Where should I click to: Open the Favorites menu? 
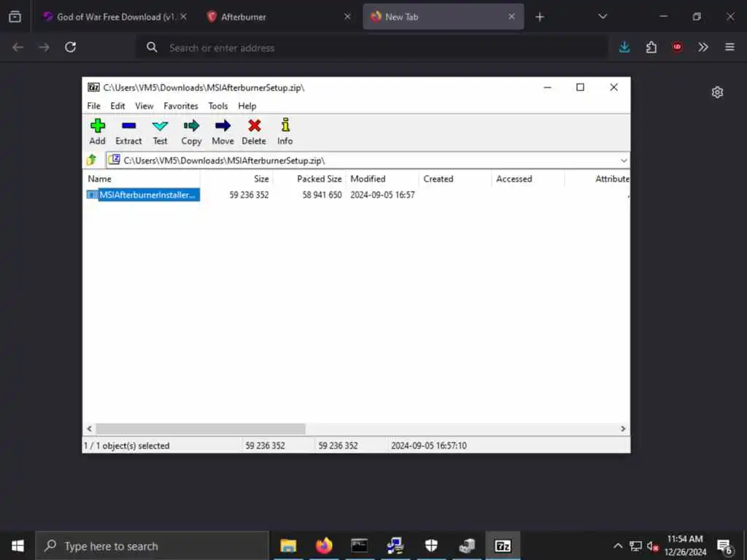[x=181, y=106]
